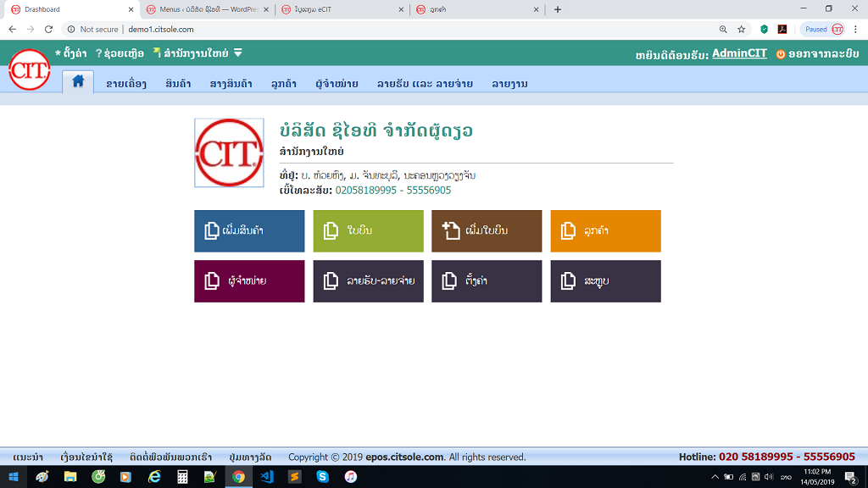Image resolution: width=868 pixels, height=488 pixels.
Task: Close the Drashboard browser tab
Action: point(131,9)
